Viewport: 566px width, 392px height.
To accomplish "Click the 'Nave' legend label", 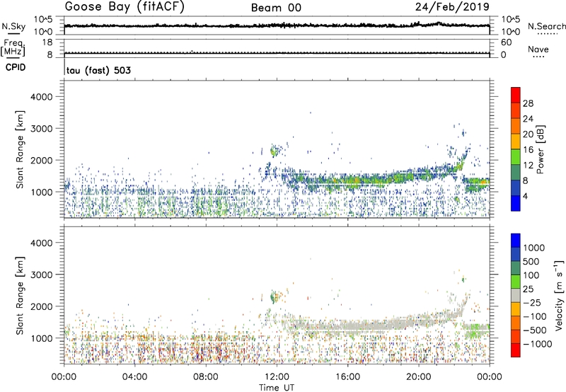I will tap(538, 49).
